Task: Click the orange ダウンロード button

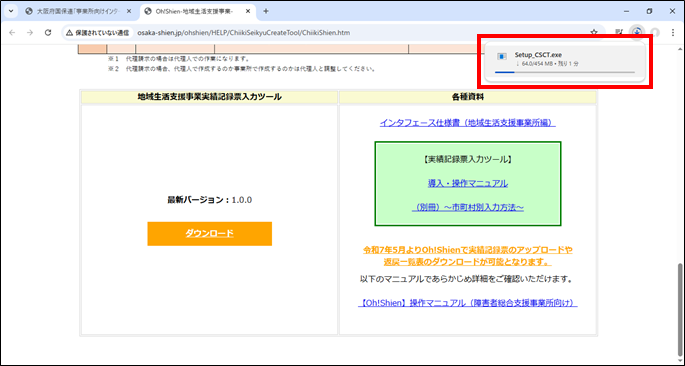Action: [x=210, y=234]
